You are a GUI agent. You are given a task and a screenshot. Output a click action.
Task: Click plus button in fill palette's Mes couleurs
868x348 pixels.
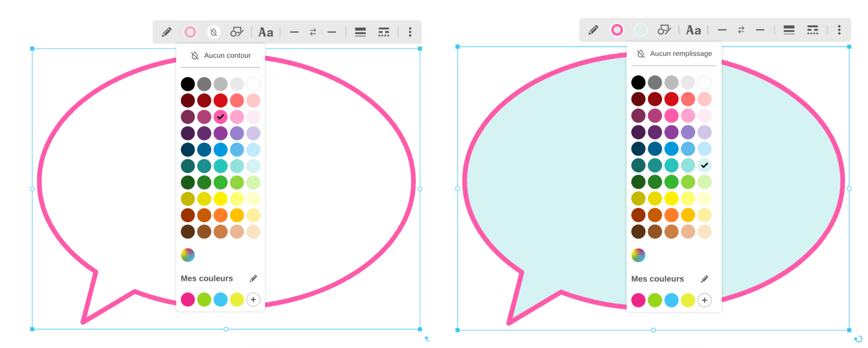(705, 300)
